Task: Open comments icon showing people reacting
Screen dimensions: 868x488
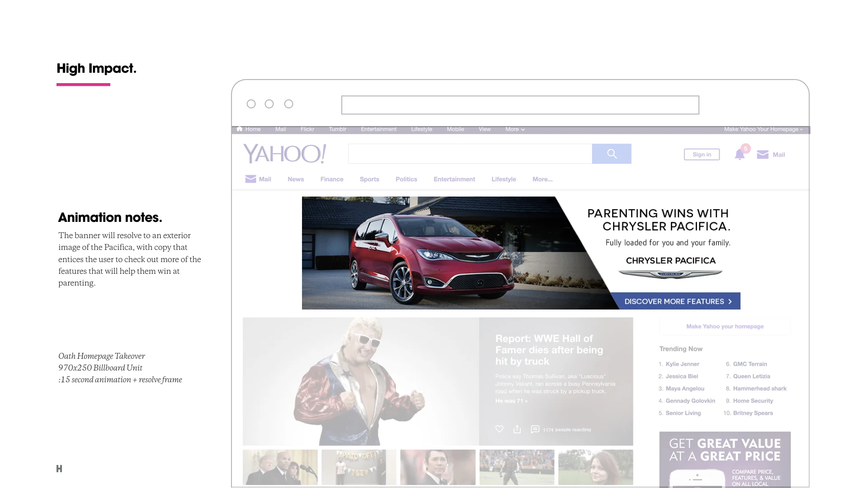Action: (535, 429)
